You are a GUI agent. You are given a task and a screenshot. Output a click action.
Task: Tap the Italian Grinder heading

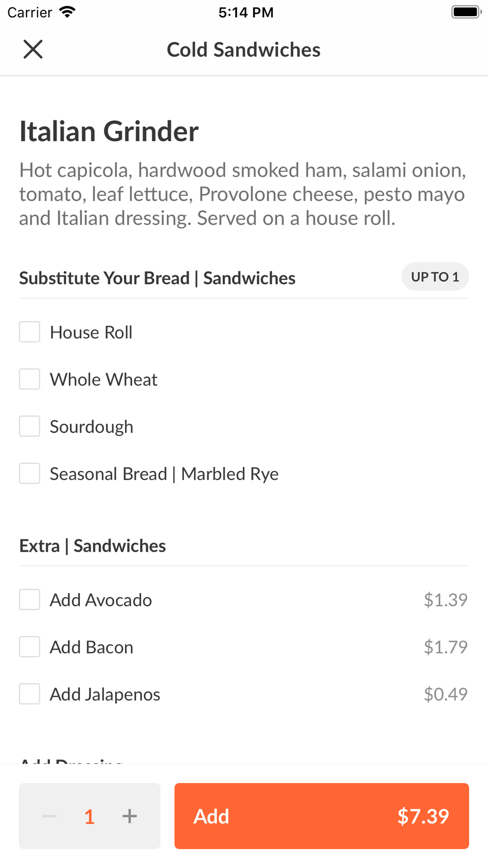click(x=109, y=131)
